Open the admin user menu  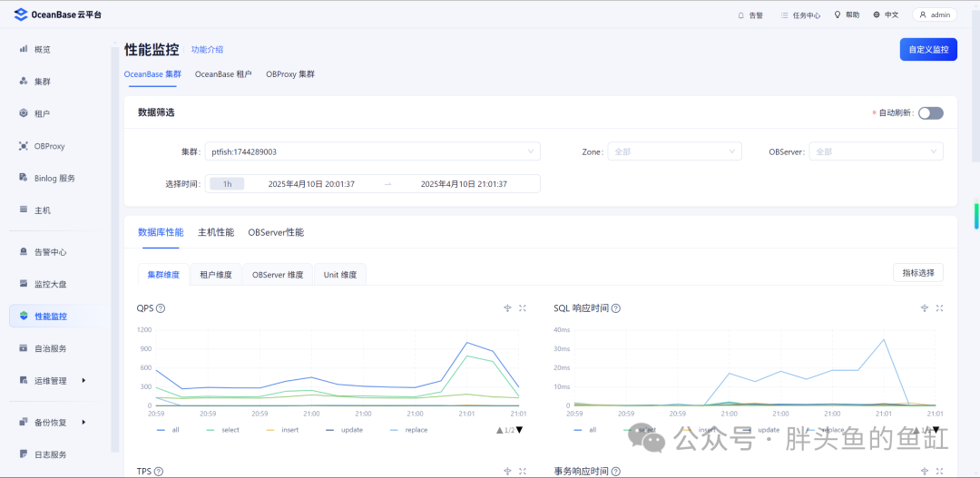[x=935, y=15]
